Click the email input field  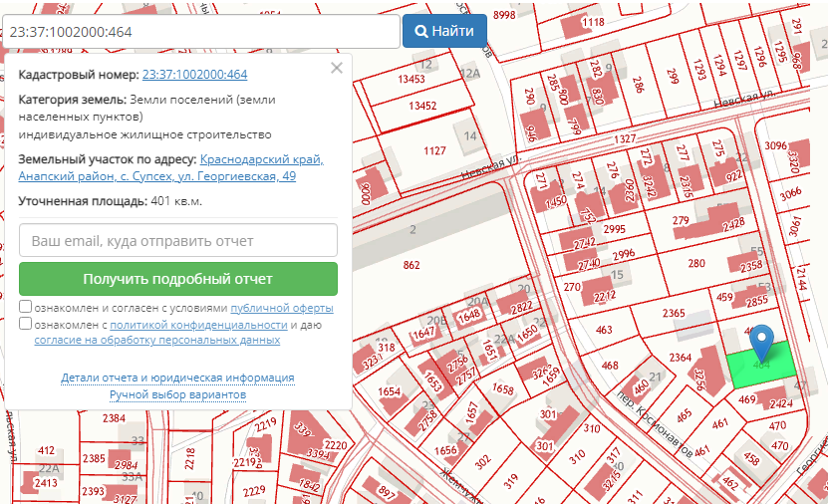[178, 241]
